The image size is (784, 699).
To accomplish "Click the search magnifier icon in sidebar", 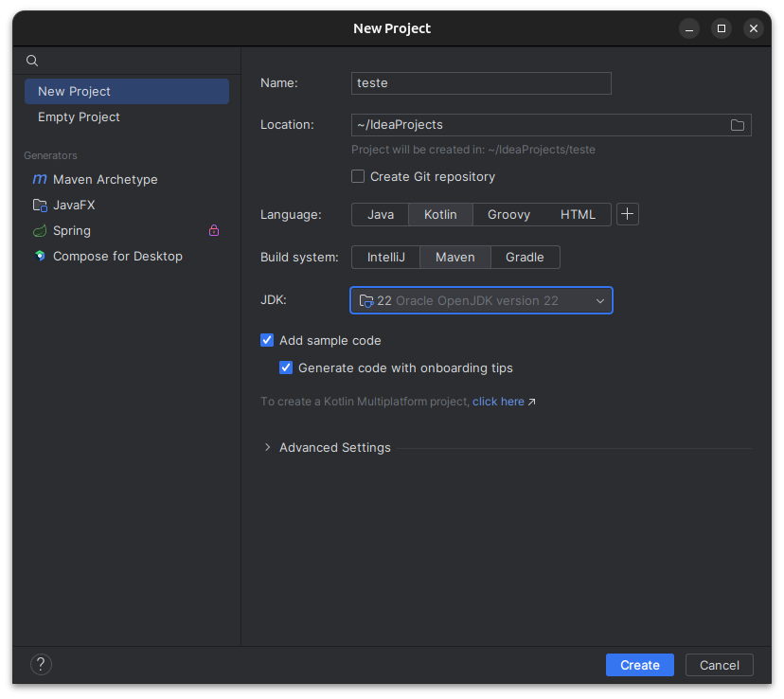I will [x=32, y=61].
